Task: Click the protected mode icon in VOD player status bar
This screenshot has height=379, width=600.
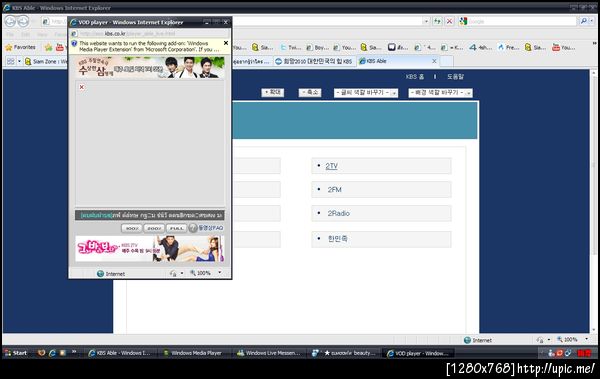Action: pos(173,273)
